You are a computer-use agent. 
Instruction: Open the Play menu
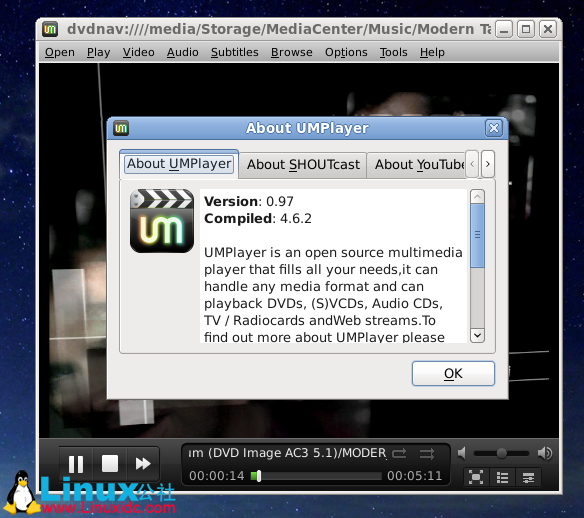point(98,52)
